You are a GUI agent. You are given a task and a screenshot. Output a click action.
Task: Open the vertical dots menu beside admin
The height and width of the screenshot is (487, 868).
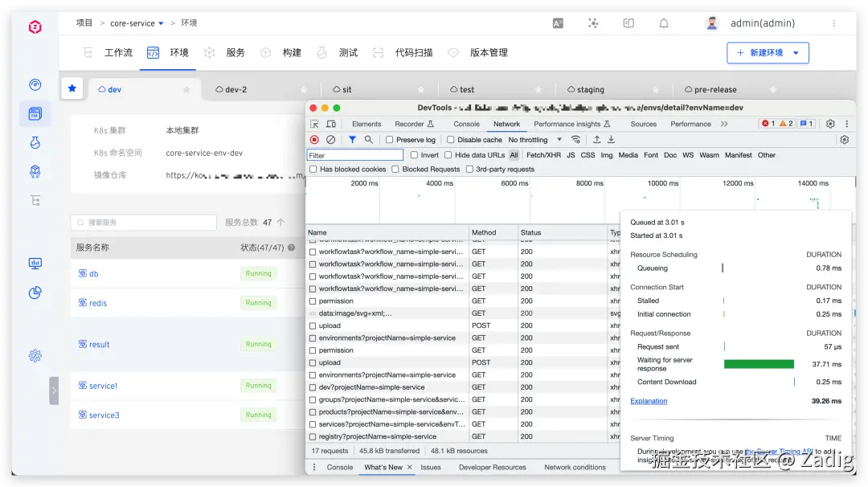point(833,23)
